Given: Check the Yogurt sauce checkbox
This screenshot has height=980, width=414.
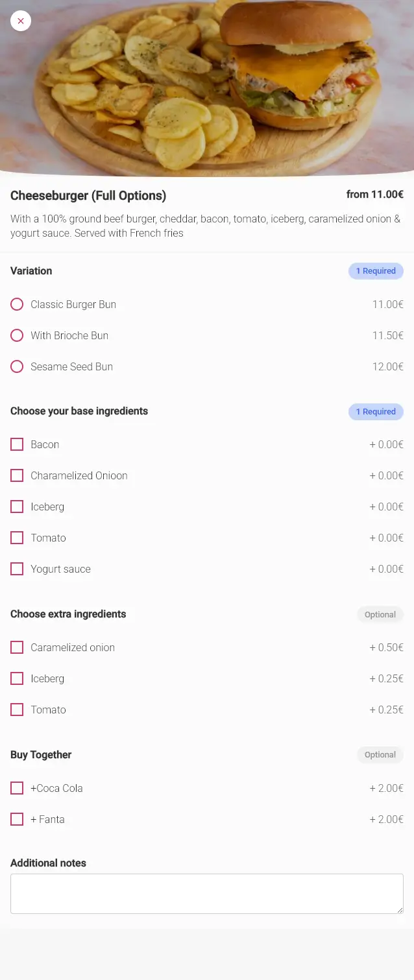Looking at the screenshot, I should (17, 569).
